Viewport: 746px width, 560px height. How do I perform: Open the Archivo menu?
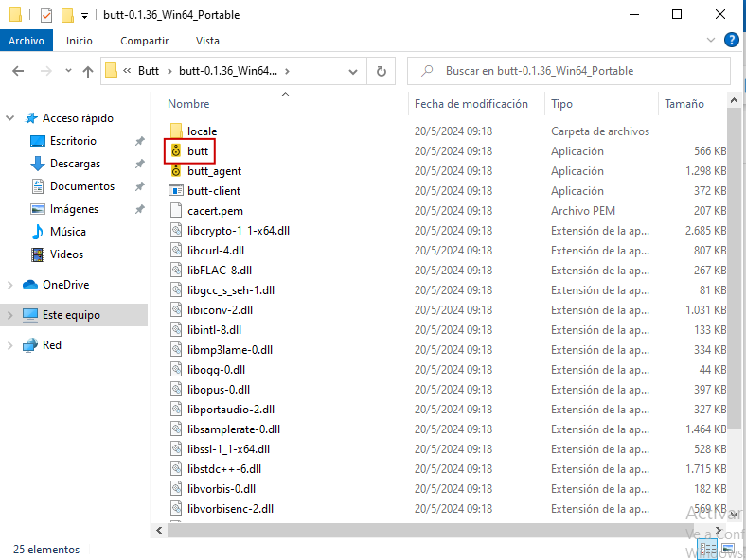(x=27, y=41)
